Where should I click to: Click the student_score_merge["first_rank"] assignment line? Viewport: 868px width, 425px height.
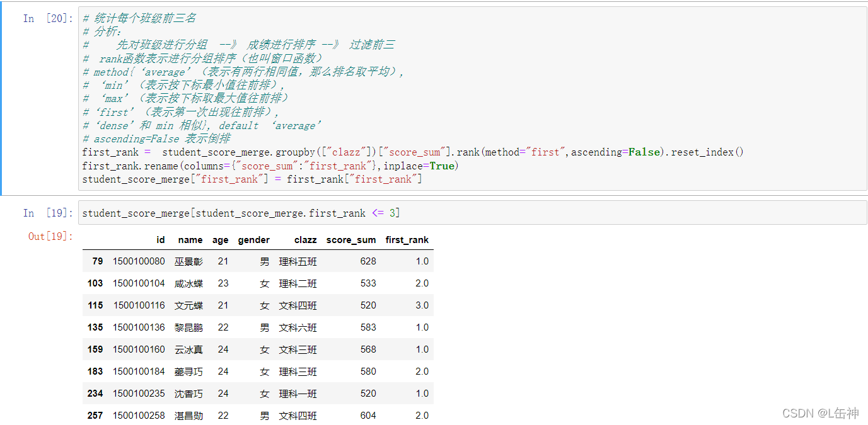252,179
